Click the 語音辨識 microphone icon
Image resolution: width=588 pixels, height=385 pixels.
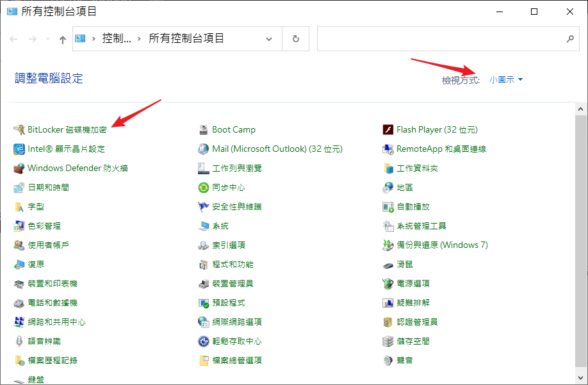pyautogui.click(x=19, y=341)
